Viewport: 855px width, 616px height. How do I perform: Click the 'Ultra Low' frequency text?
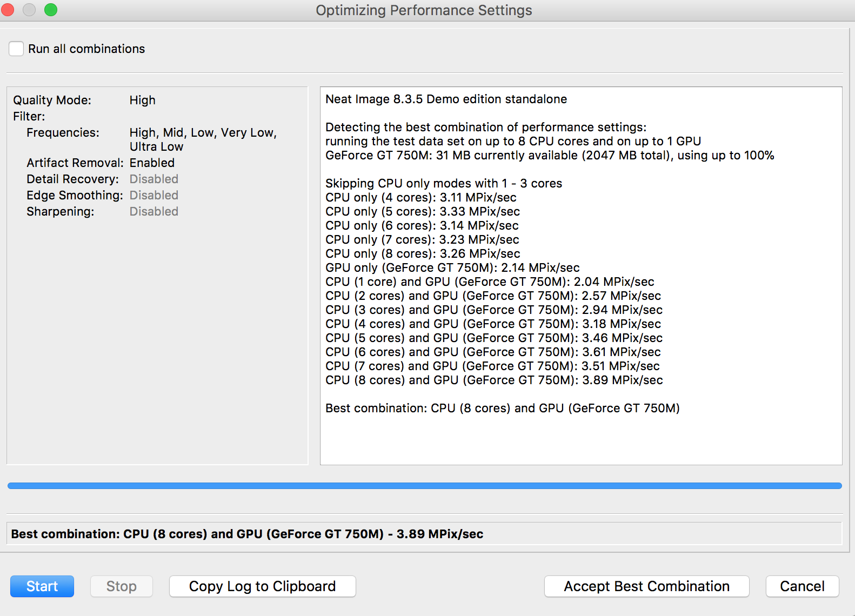click(157, 146)
